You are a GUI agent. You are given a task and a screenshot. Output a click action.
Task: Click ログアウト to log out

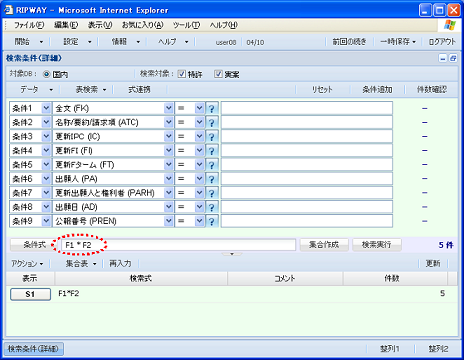click(442, 42)
